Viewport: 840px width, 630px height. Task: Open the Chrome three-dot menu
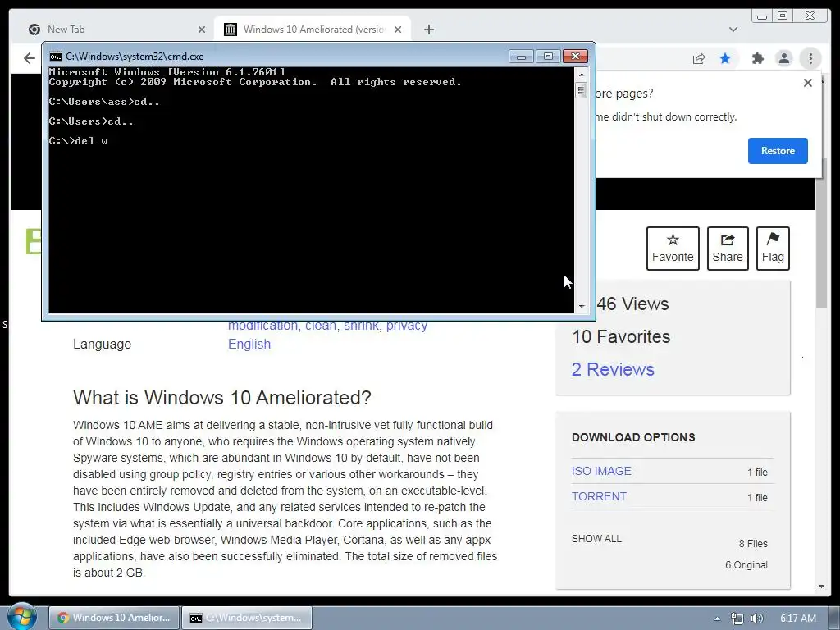[x=810, y=58]
